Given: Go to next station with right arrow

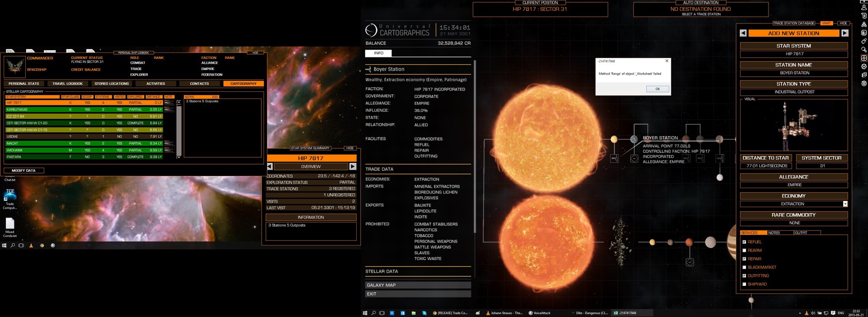Looking at the screenshot, I should tap(844, 33).
